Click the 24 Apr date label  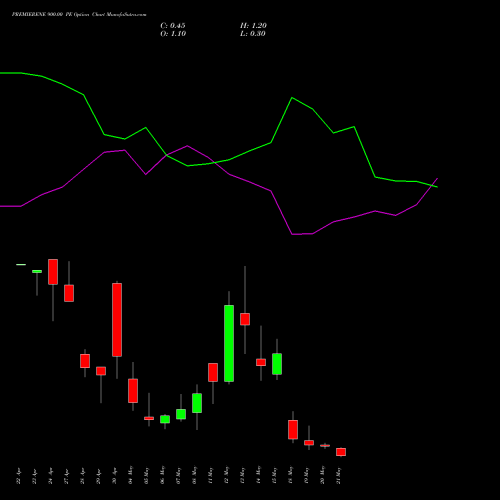tap(51, 477)
